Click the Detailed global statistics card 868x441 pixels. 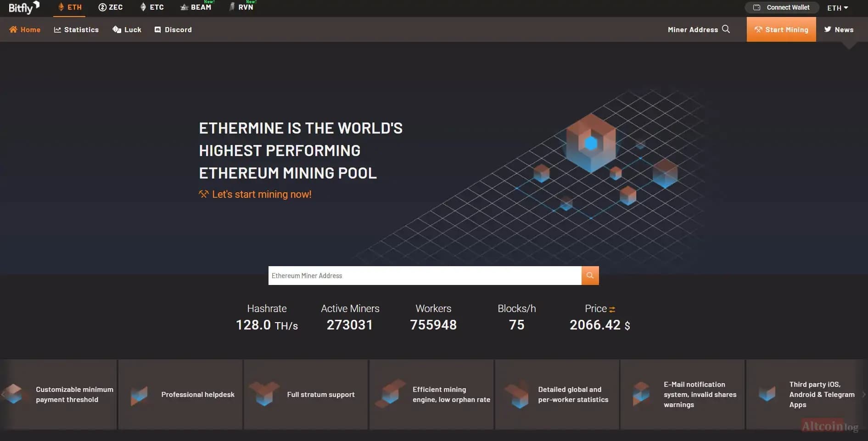coord(557,394)
